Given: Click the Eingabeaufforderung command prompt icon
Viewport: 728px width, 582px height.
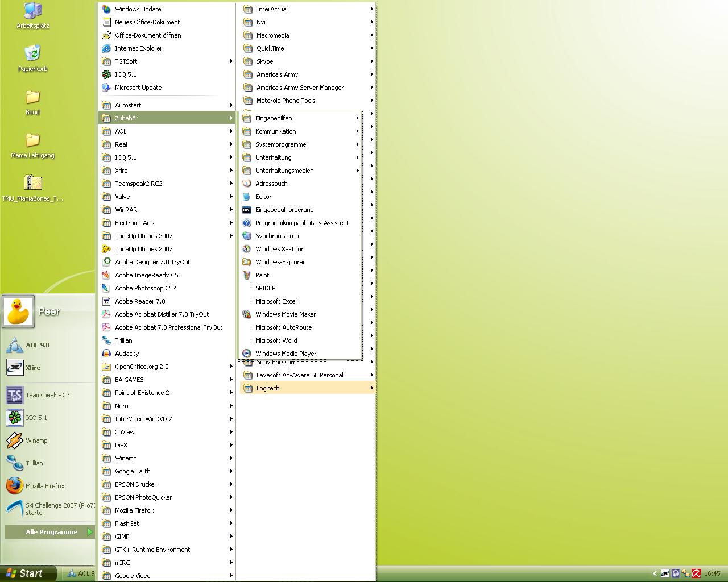Looking at the screenshot, I should click(247, 210).
